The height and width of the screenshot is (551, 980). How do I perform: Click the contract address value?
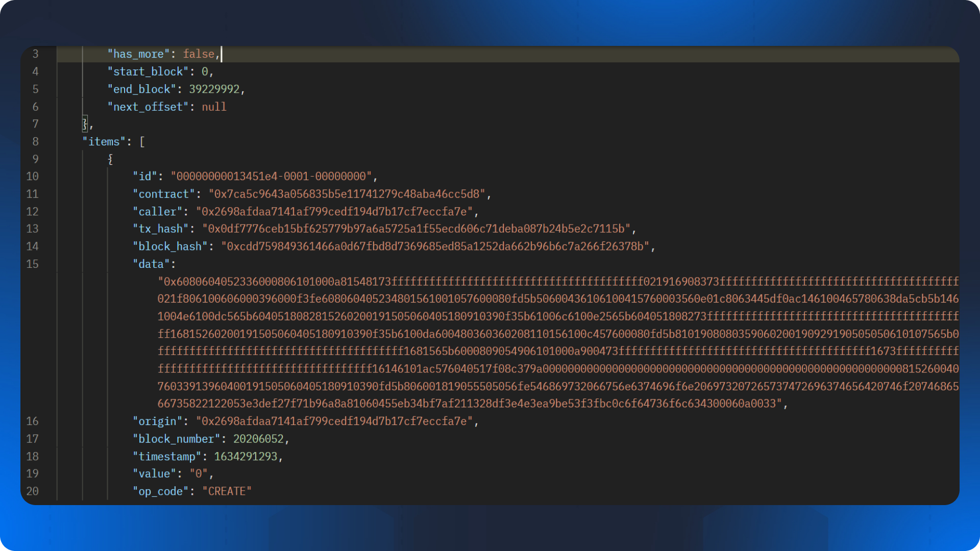click(347, 194)
